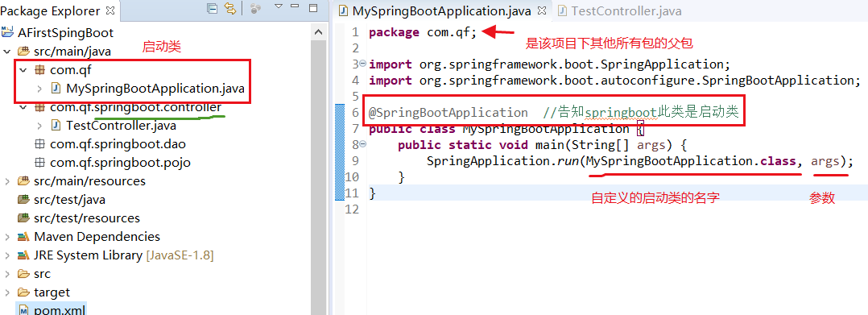Expand MySpringBootApplication.java in the tree

[40, 88]
